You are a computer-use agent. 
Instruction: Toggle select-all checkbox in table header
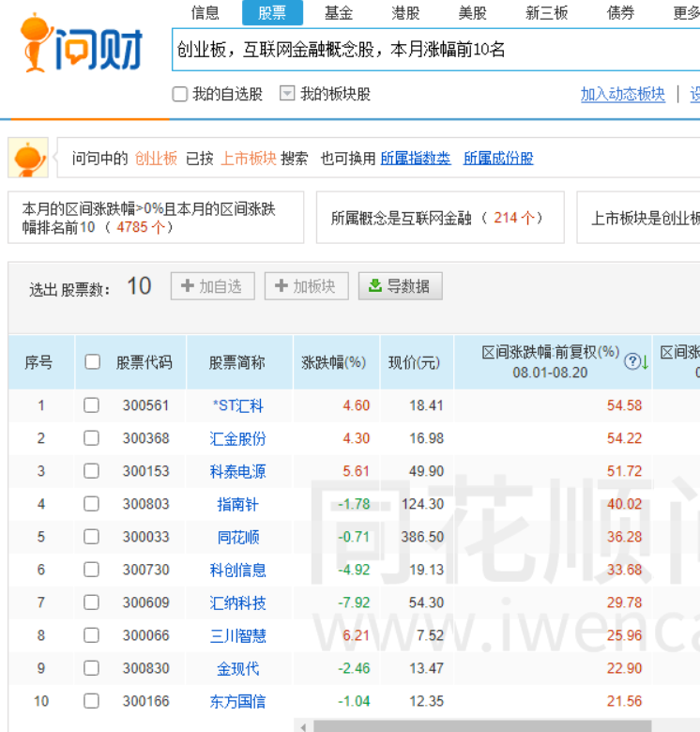[92, 362]
